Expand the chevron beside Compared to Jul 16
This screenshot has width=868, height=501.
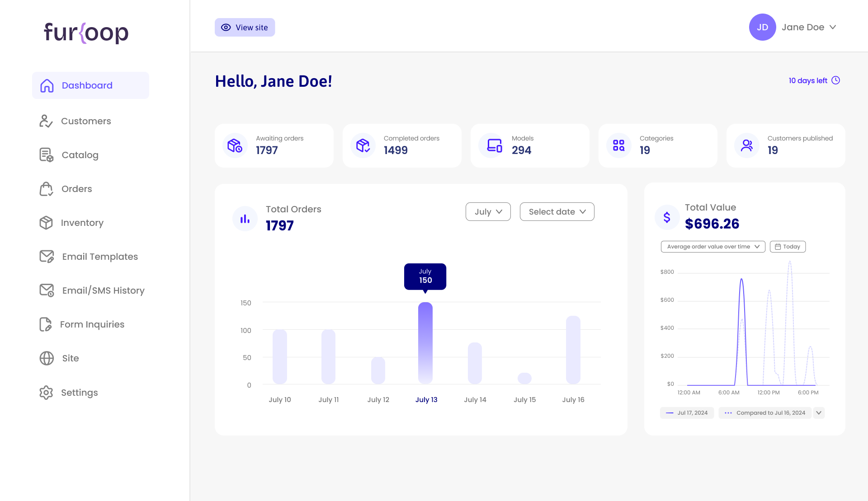pyautogui.click(x=819, y=413)
